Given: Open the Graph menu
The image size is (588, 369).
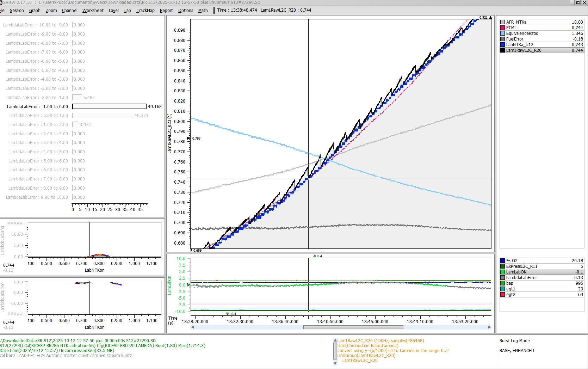Looking at the screenshot, I should coord(35,10).
